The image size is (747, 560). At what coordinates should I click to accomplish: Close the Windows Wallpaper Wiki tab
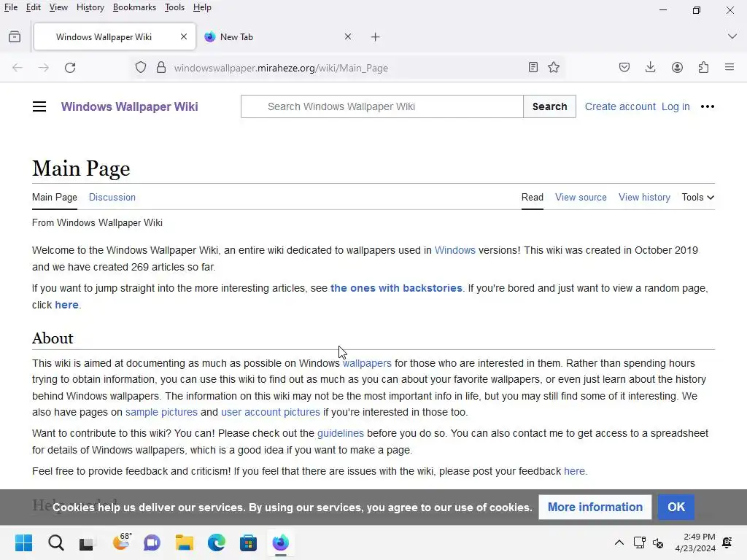pos(184,36)
